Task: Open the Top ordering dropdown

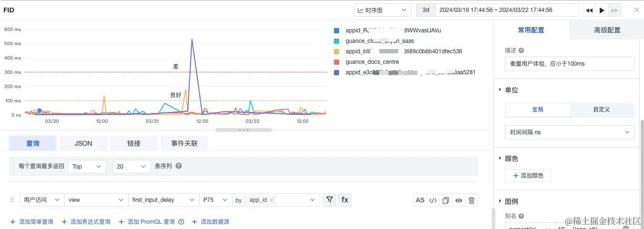Action: [87, 167]
